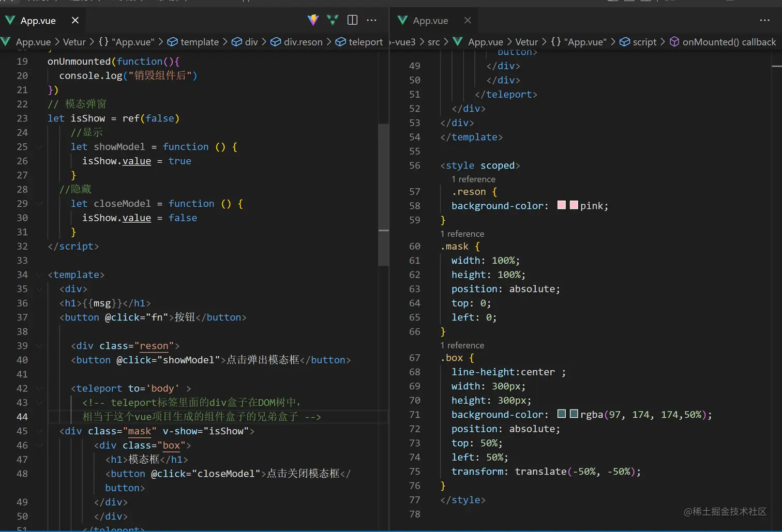Screen dimensions: 782x532
Task: Click the Vite icon in left editor toolbar
Action: (313, 20)
